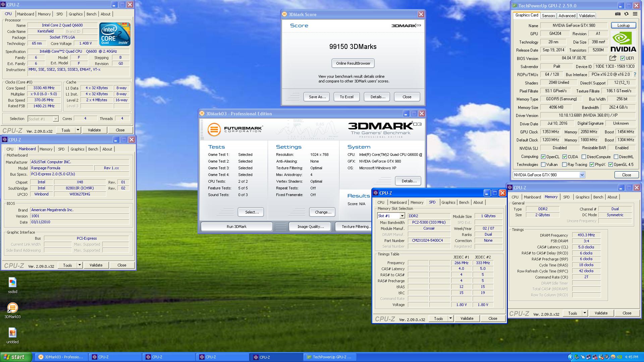644x362 pixels.
Task: Open the Validation tab in GPU-Z
Action: (587, 16)
